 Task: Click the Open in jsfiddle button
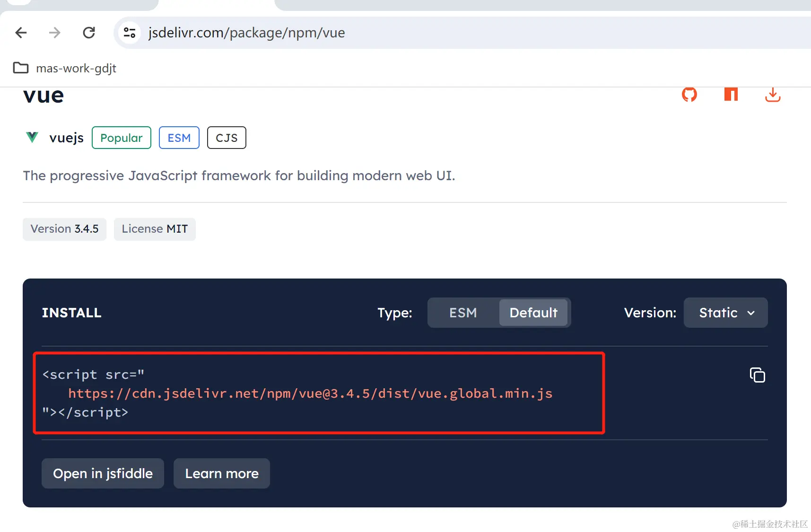tap(103, 473)
